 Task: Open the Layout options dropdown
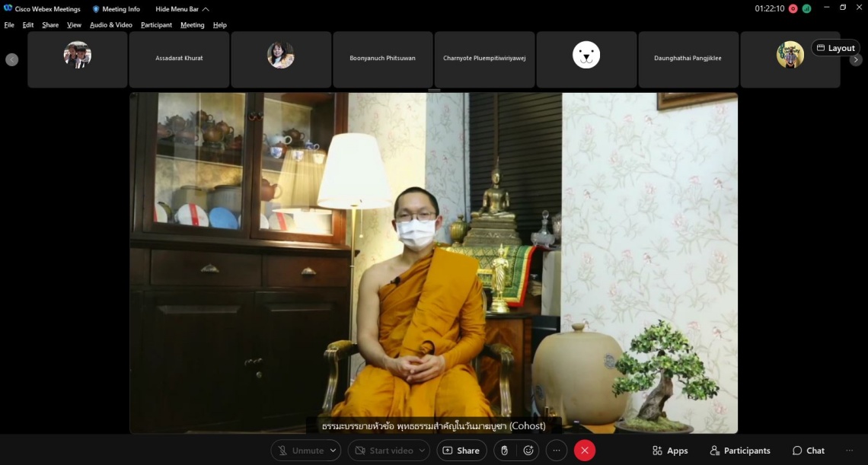click(x=835, y=48)
